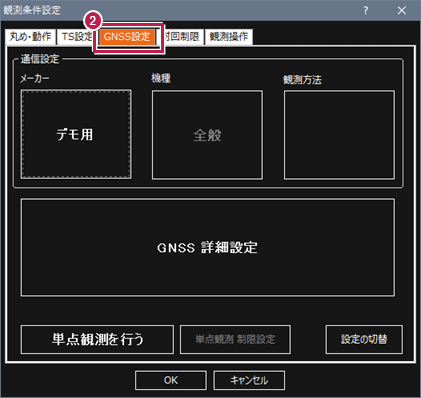Toggle 単点観測を行う

[x=97, y=339]
